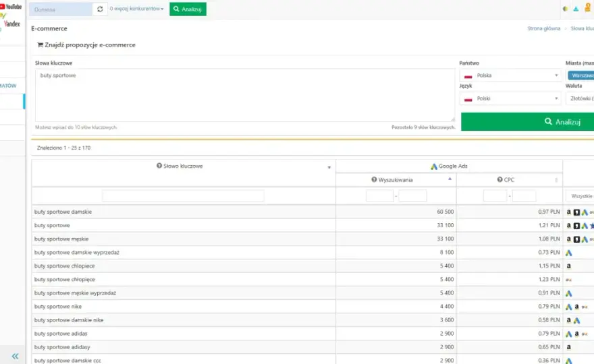Image resolution: width=594 pixels, height=364 pixels.
Task: Select keyword buty sportowe damskie nike
Action: click(69, 320)
